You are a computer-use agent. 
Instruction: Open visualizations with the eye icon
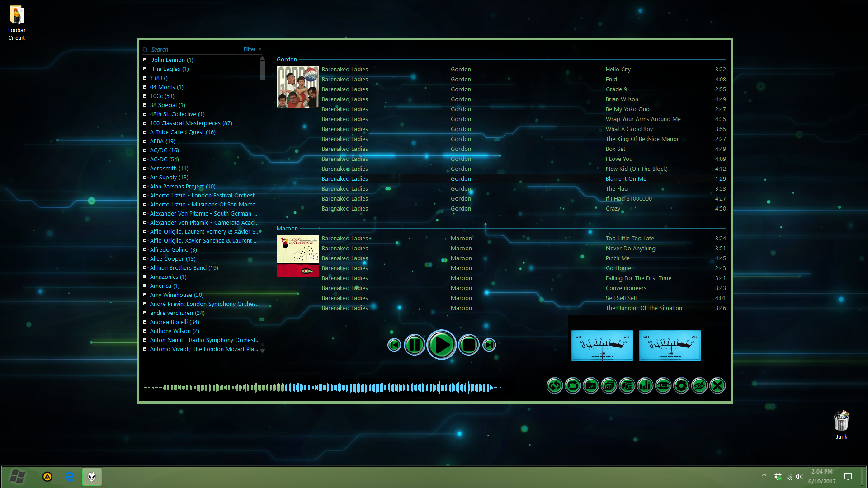click(x=663, y=385)
